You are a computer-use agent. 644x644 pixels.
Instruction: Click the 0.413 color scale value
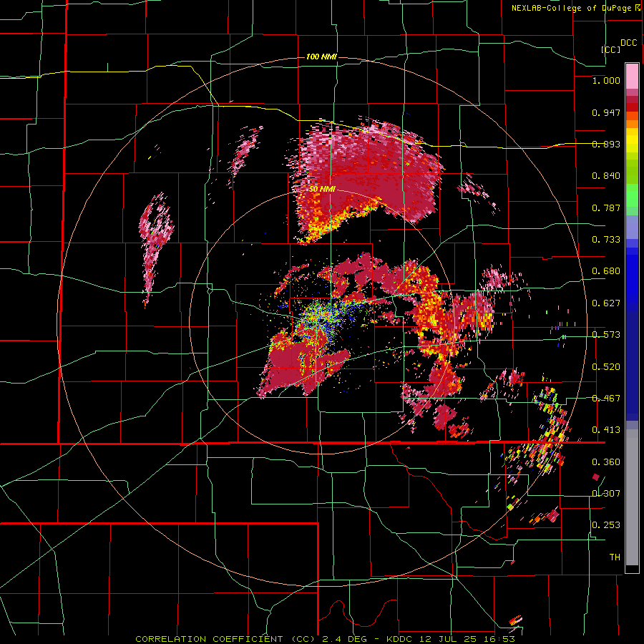tap(606, 430)
